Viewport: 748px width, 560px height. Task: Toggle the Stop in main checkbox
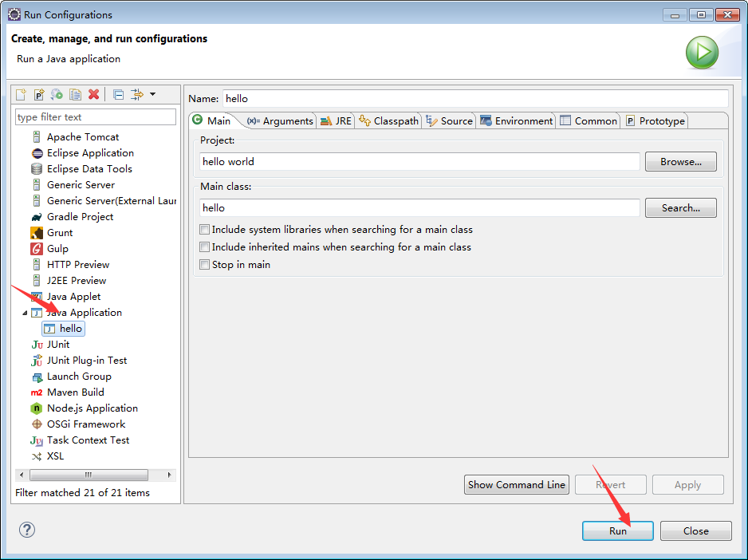205,265
